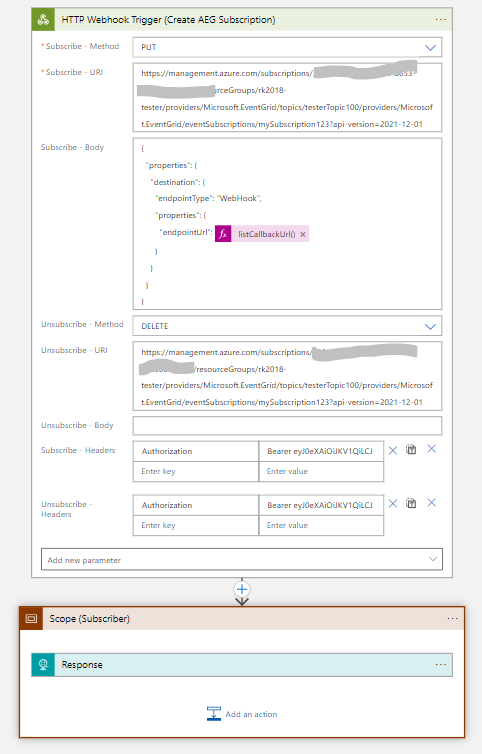Delete the Unsubscribe Authorization header row
Screen dimensions: 482x754
click(393, 503)
